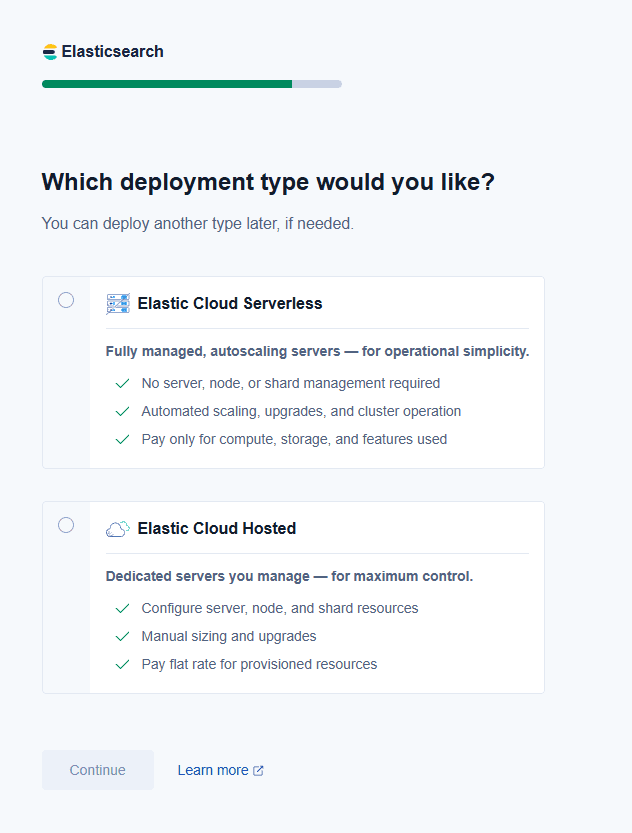
Task: Click the external link icon beside Learn more
Action: tap(258, 771)
